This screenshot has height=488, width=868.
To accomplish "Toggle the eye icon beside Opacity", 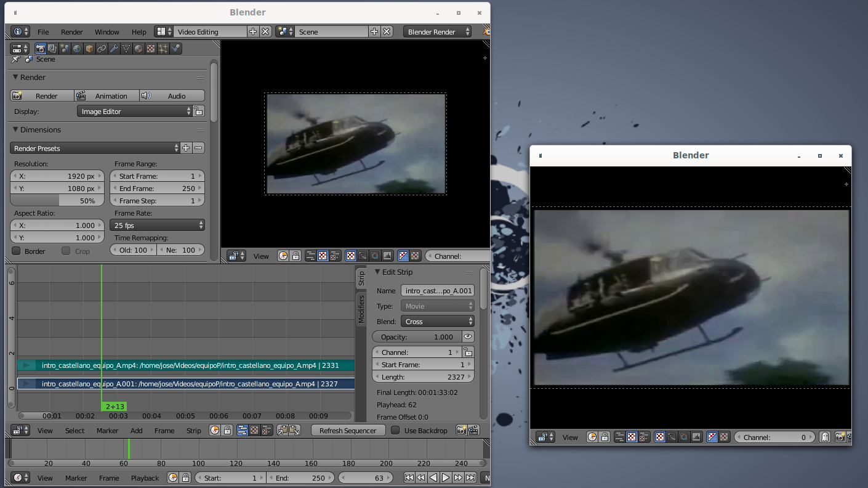I will pyautogui.click(x=468, y=337).
